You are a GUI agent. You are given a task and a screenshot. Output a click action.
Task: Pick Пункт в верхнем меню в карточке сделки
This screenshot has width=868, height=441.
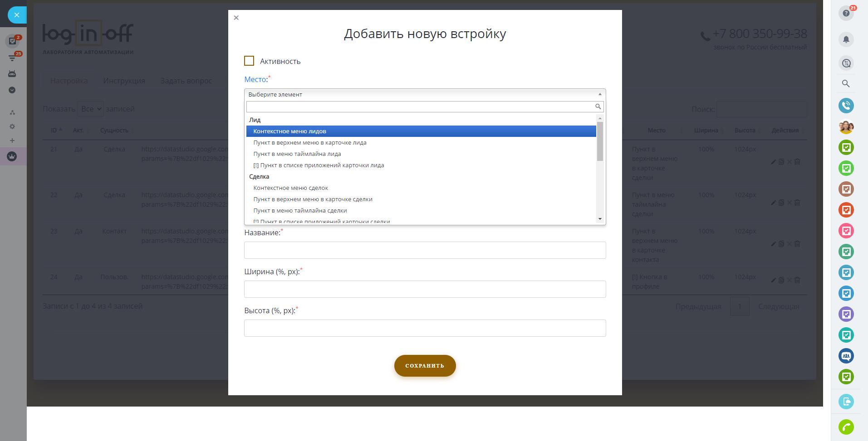tap(421, 199)
